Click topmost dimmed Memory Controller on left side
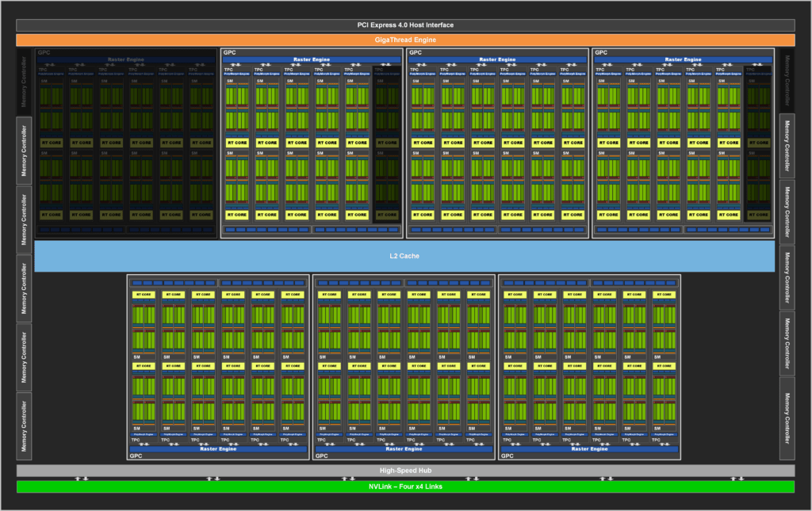812x511 pixels. (24, 82)
